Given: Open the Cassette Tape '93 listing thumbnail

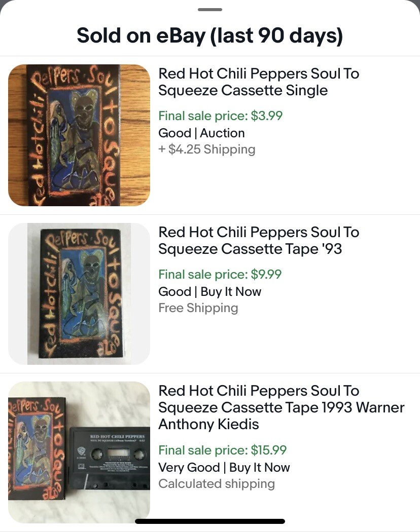Looking at the screenshot, I should [79, 294].
